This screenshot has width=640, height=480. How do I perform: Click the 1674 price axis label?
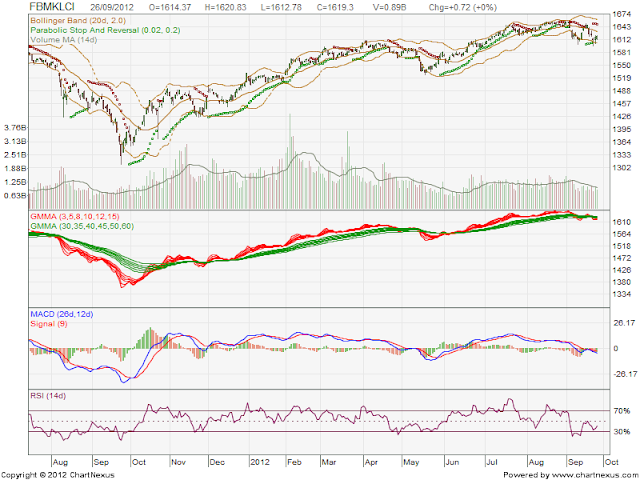coord(622,14)
